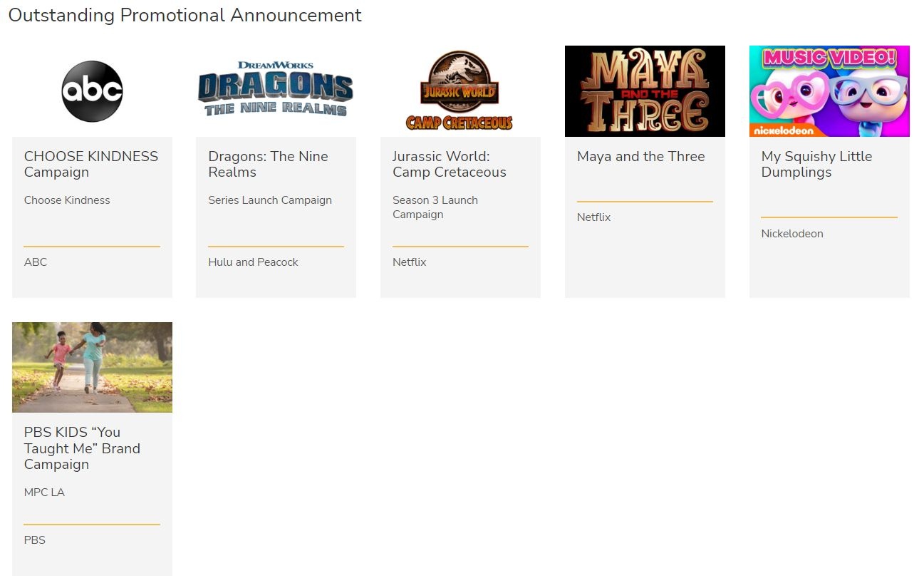Select the Jurassic World Camp Cretaceous logo
Screen dimensions: 924x578
pyautogui.click(x=460, y=91)
